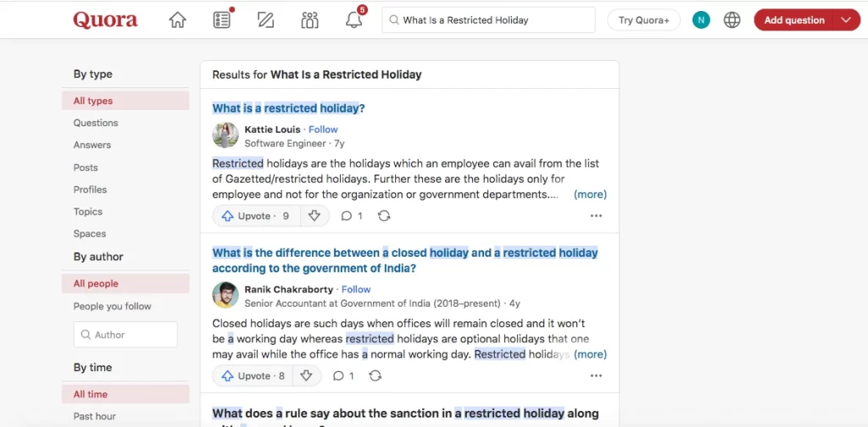Open Kattie Louis's profile photo
This screenshot has width=868, height=427.
pos(225,136)
